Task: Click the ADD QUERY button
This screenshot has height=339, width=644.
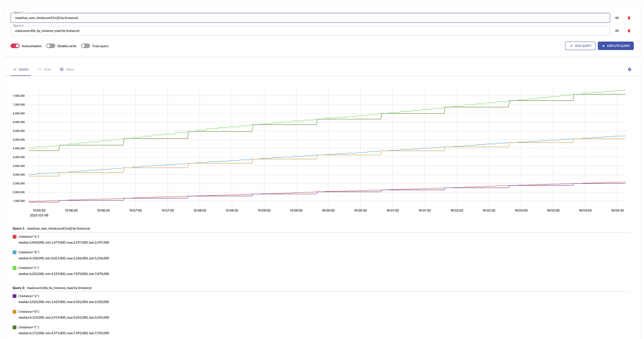Action: [580, 46]
